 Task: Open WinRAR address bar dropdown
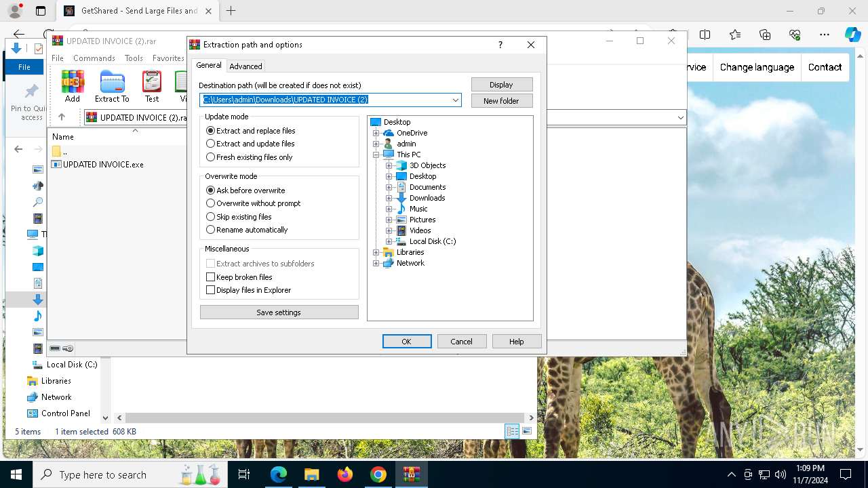(680, 117)
